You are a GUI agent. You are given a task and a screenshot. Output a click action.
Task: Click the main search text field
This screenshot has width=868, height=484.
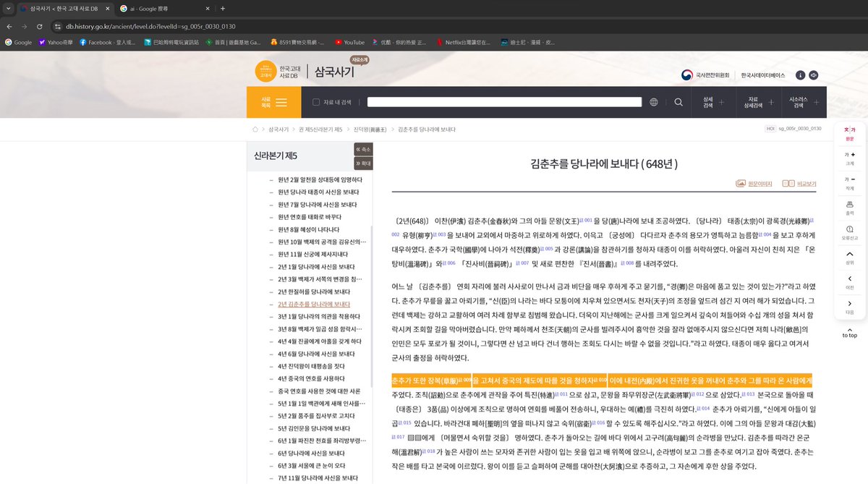coord(505,102)
